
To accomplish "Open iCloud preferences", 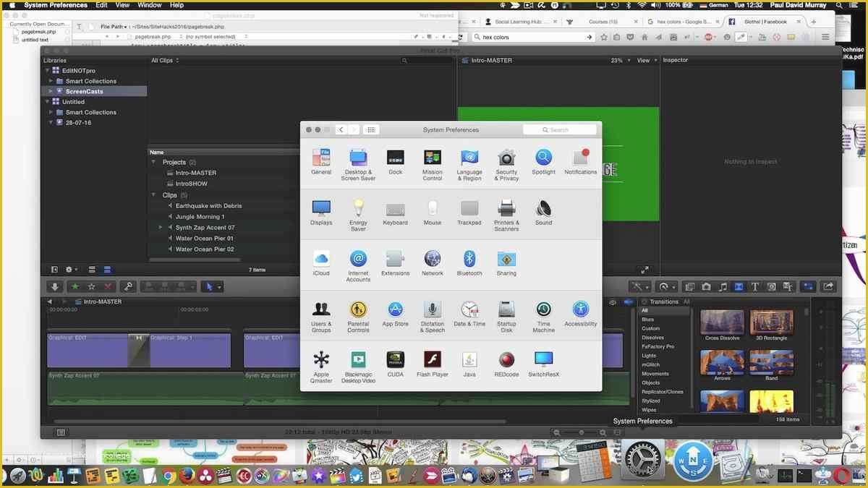I will pos(321,264).
